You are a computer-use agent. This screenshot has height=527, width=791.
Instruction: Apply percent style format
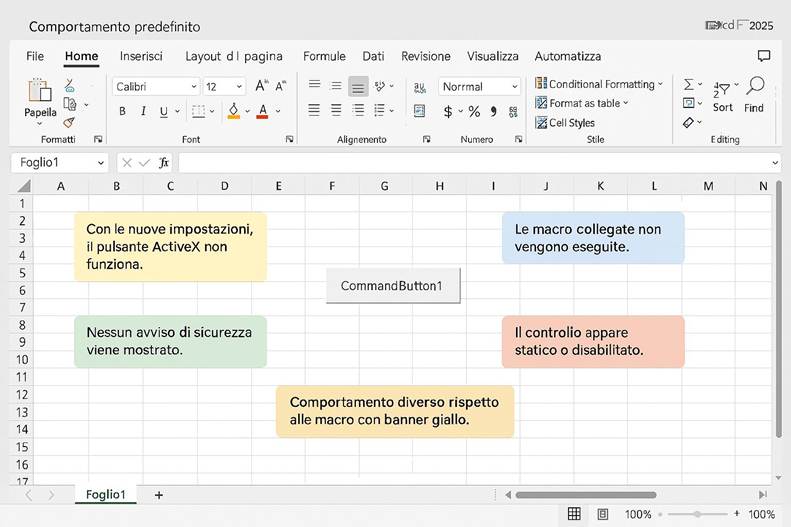point(474,111)
